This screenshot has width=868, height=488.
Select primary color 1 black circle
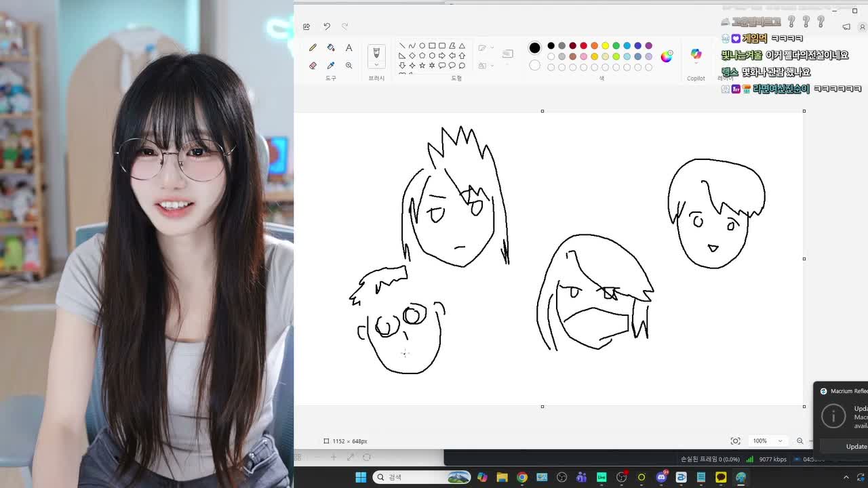534,47
